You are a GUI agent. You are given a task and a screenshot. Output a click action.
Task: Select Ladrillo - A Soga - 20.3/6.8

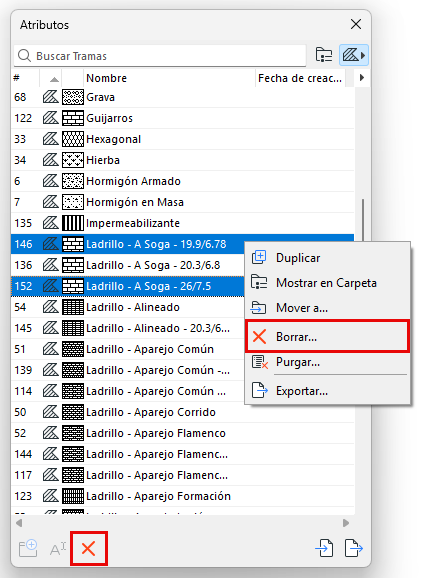pos(128,265)
